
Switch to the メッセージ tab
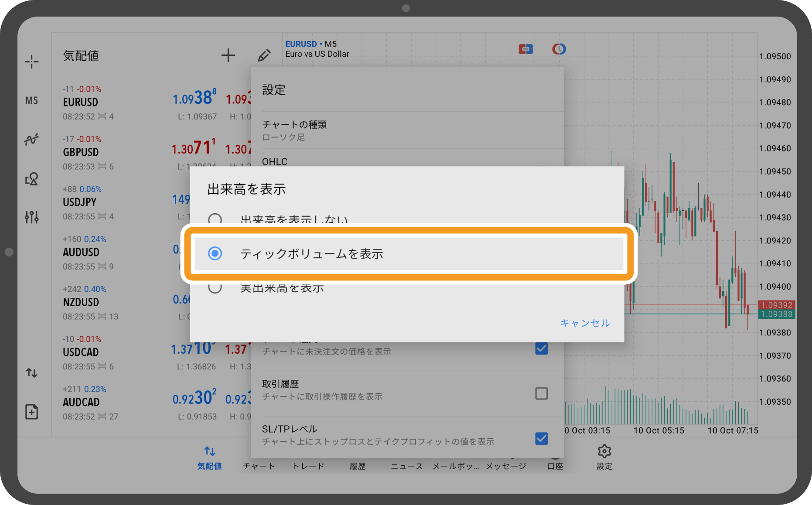506,466
